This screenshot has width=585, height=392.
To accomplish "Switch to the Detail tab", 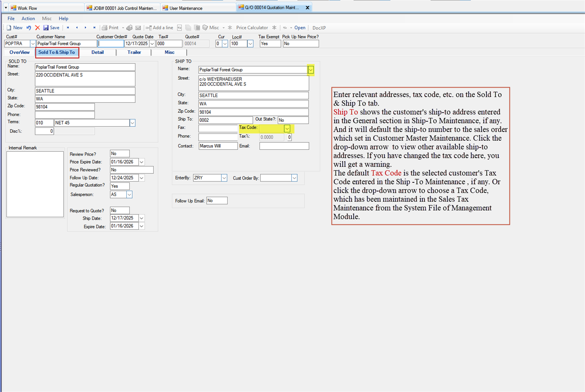I will 97,52.
